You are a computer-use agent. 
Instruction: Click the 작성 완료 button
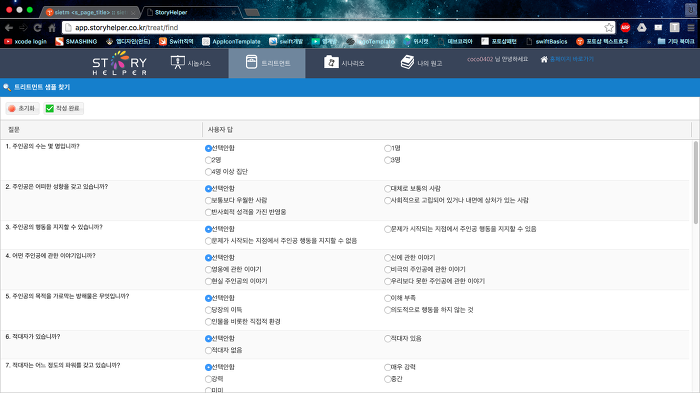pyautogui.click(x=63, y=108)
